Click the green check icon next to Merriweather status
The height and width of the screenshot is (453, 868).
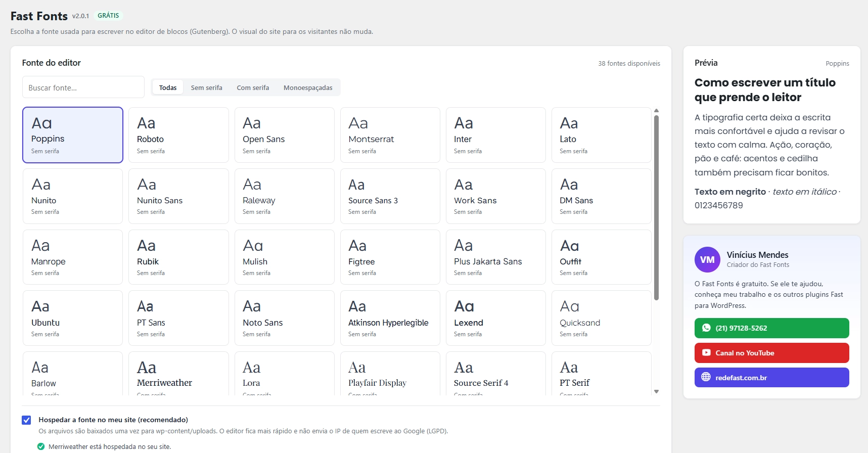(41, 446)
